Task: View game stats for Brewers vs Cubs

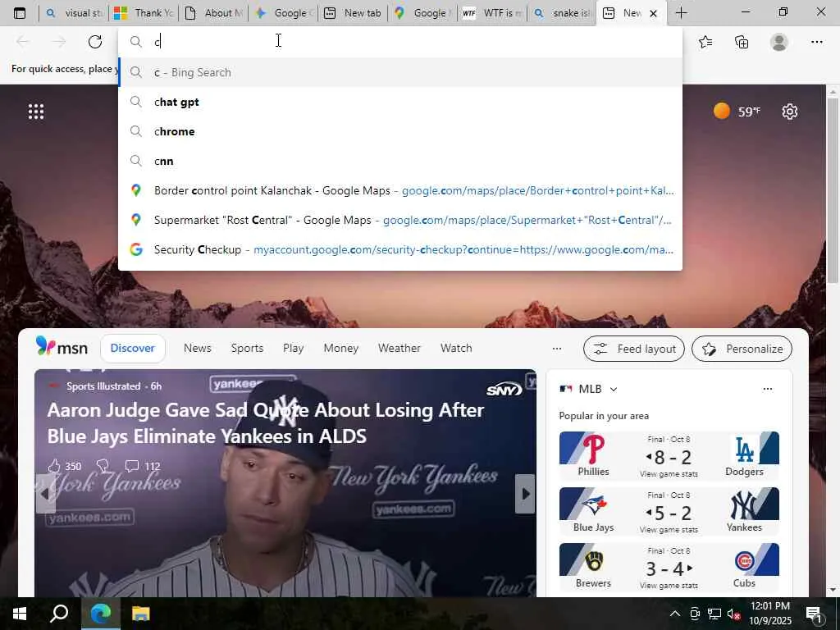Action: pyautogui.click(x=669, y=585)
